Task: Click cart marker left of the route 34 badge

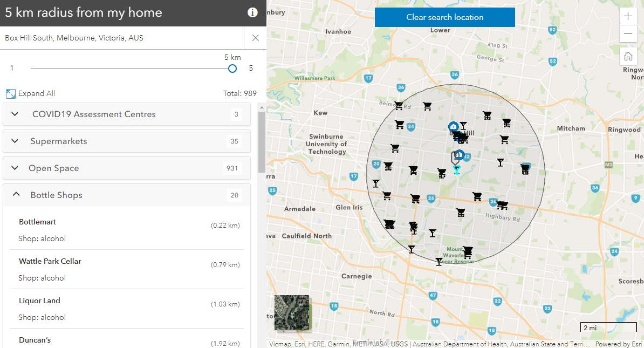Action: [399, 125]
